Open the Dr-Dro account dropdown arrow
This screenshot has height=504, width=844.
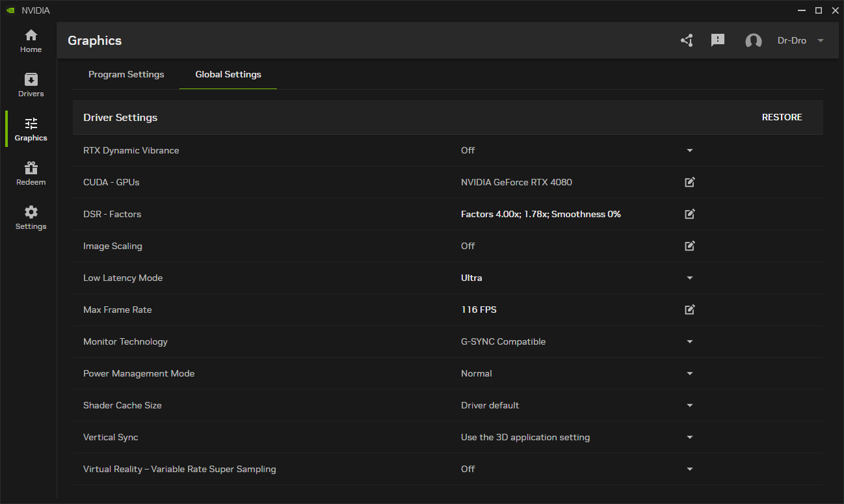tap(821, 40)
